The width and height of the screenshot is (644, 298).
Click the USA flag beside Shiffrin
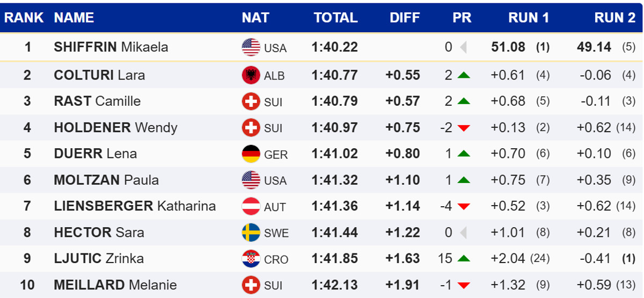[251, 47]
